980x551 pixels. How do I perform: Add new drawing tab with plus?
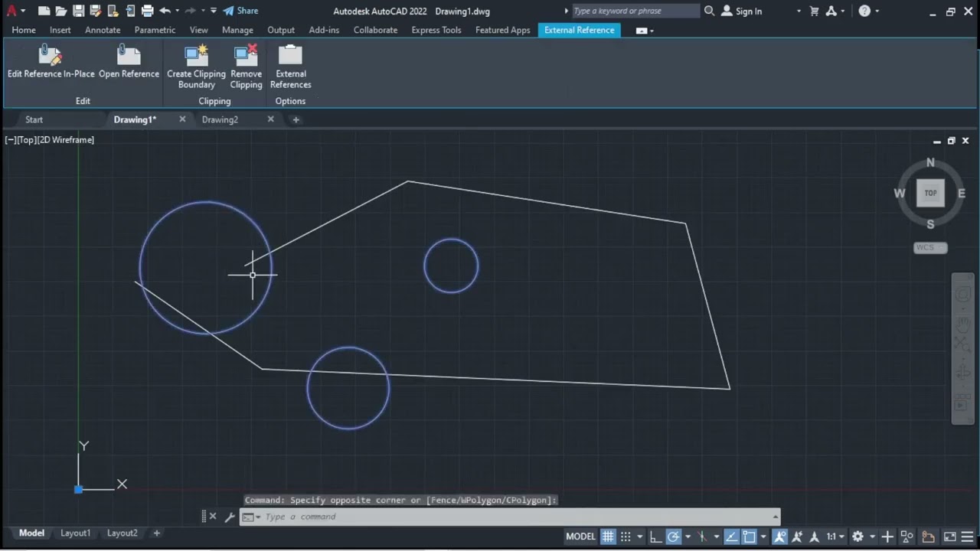click(296, 119)
